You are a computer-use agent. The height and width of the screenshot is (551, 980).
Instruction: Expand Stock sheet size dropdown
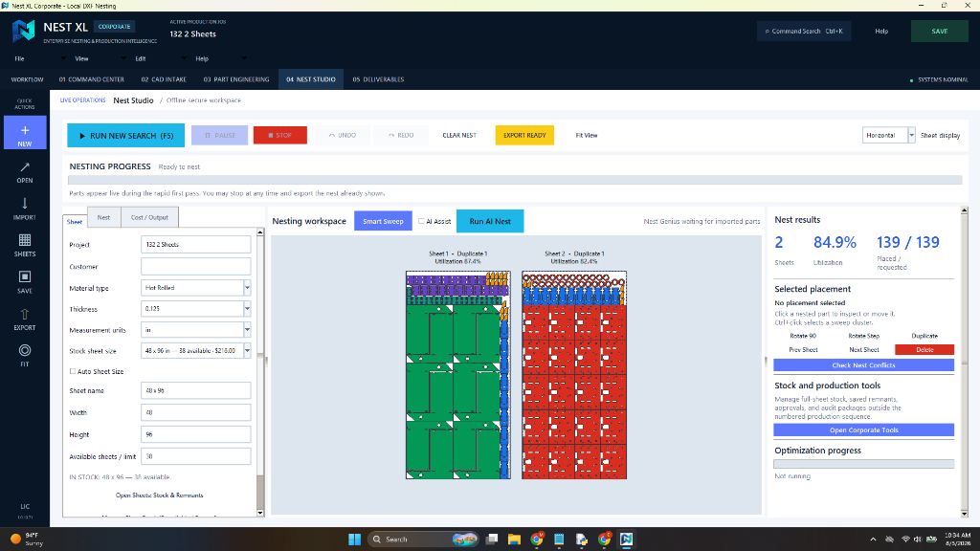(247, 351)
